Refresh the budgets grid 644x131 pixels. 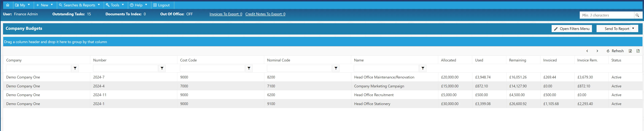tap(615, 51)
